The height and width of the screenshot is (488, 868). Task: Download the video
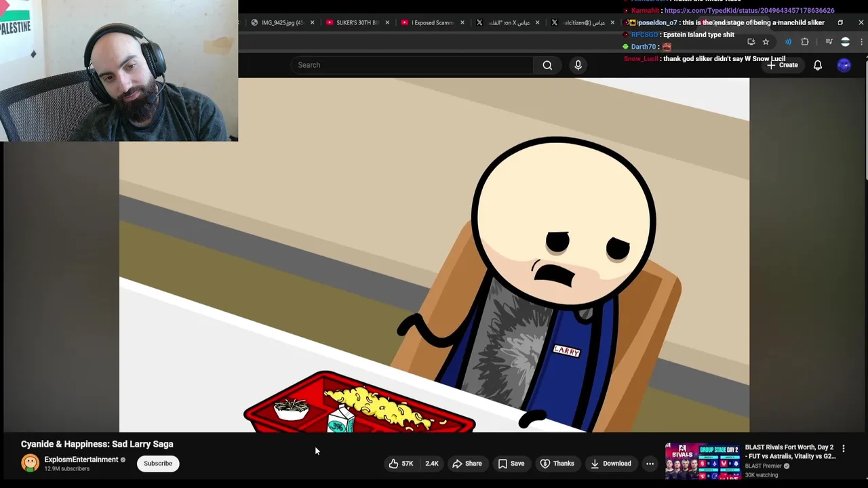pyautogui.click(x=611, y=464)
